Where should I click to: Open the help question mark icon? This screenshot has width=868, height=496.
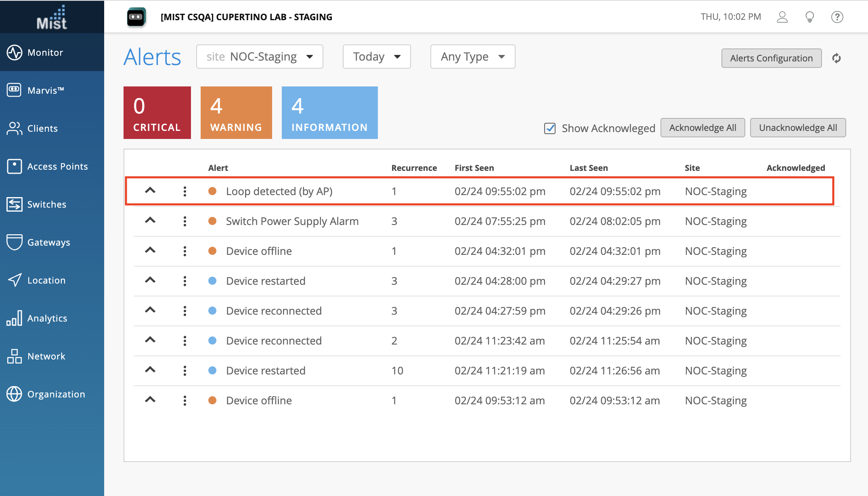(x=837, y=17)
